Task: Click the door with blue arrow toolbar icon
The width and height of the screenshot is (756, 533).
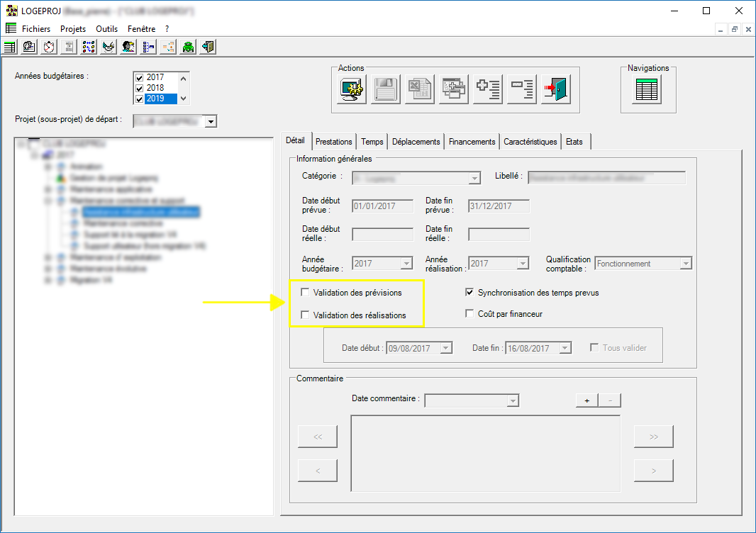Action: coord(208,47)
